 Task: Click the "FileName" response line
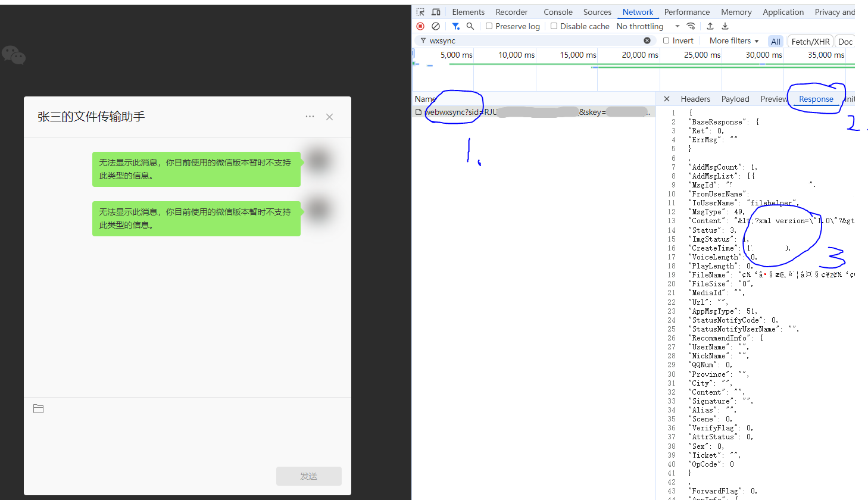[772, 275]
